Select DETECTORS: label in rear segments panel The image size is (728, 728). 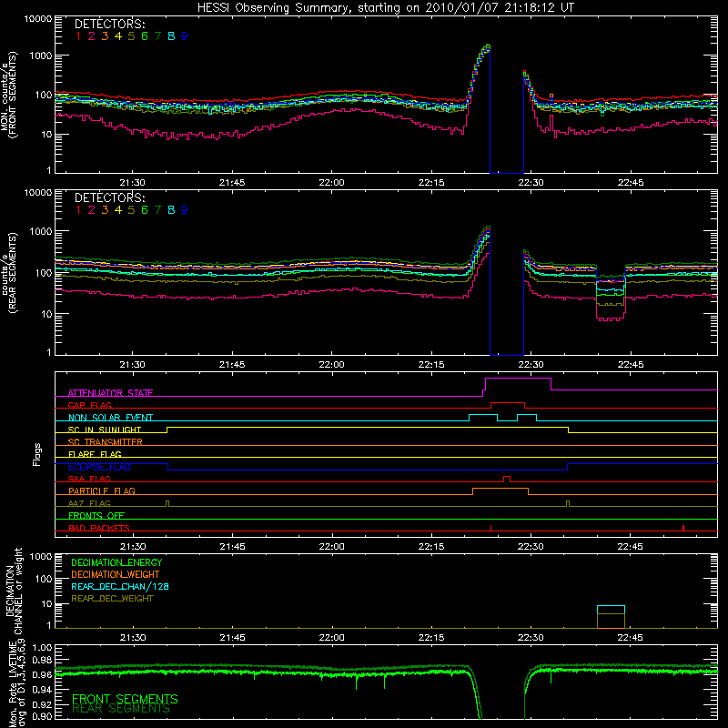click(110, 197)
